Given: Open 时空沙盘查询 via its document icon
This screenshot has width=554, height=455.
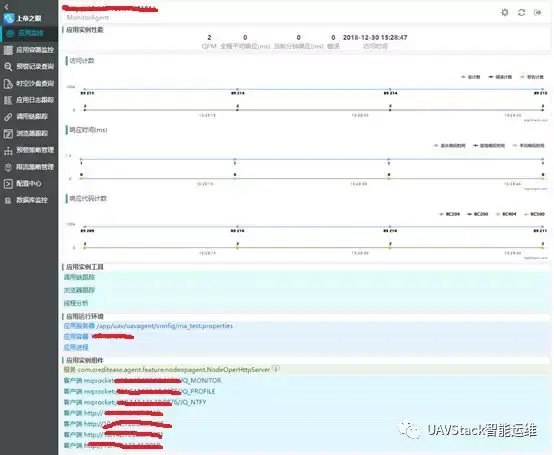Looking at the screenshot, I should 8,83.
